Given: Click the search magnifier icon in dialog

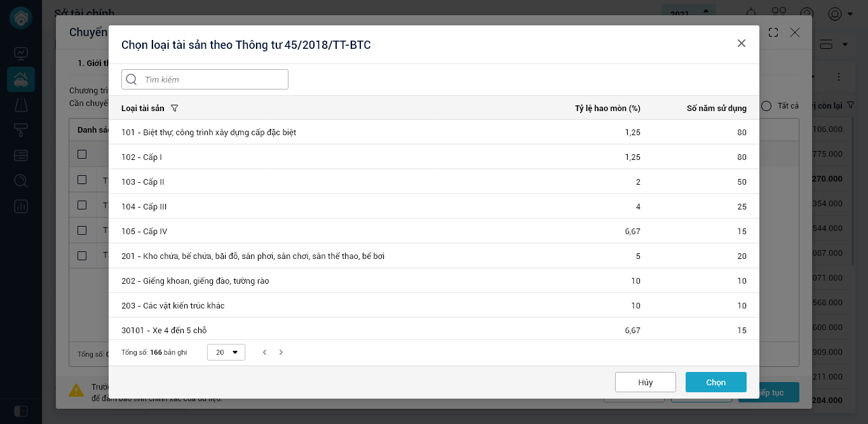Looking at the screenshot, I should click(132, 79).
